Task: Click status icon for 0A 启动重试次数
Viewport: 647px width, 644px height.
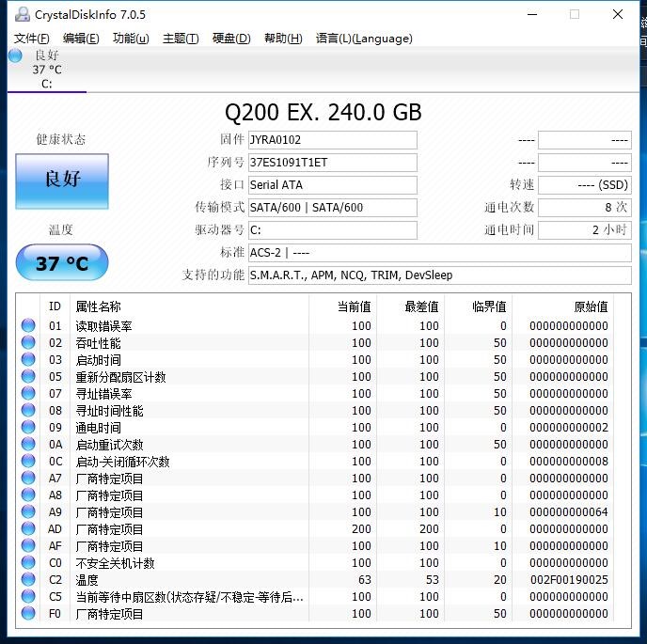Action: [28, 444]
